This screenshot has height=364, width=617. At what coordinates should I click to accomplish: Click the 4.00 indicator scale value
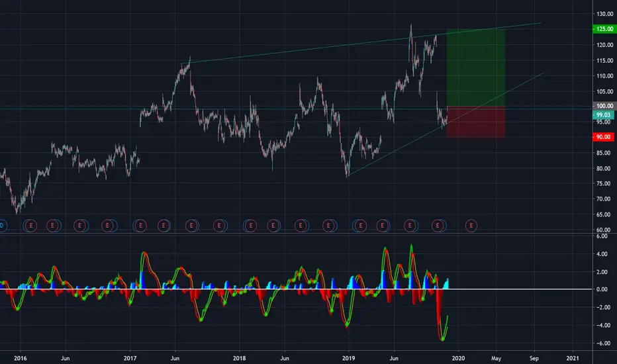602,254
